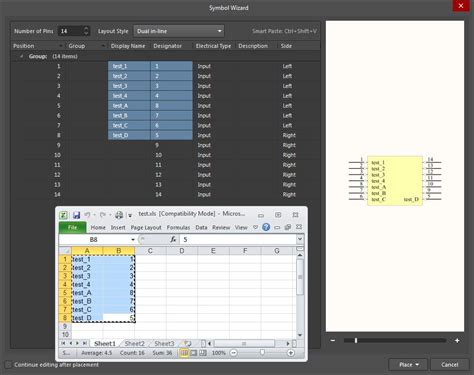Switch to Sheet3 tab
The width and height of the screenshot is (474, 375).
pos(164,343)
